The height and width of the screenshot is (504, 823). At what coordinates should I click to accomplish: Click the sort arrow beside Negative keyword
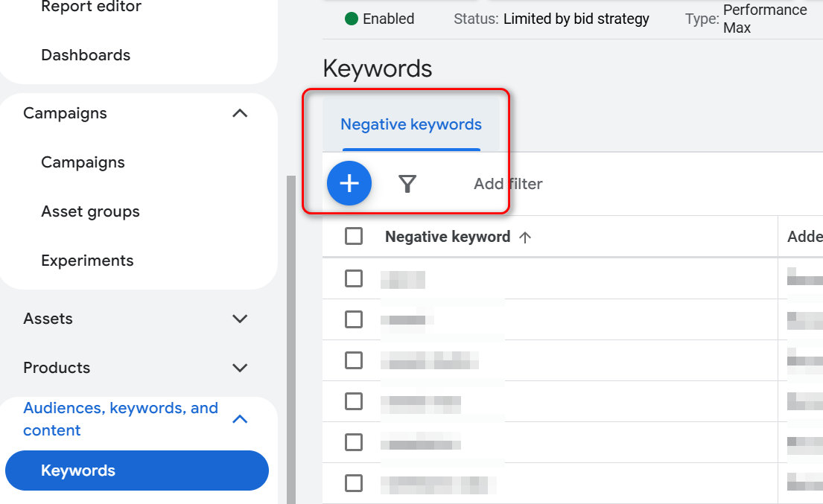point(525,237)
